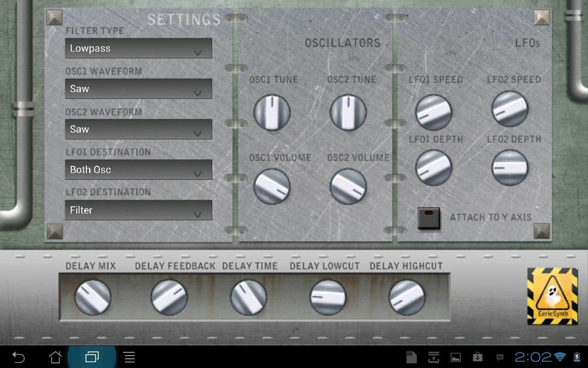
Task: Select the OSC2 Volume knob
Action: pos(348,186)
